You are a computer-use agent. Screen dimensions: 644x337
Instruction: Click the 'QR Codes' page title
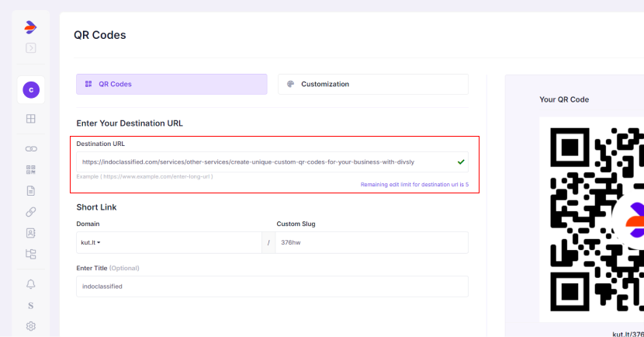point(100,35)
